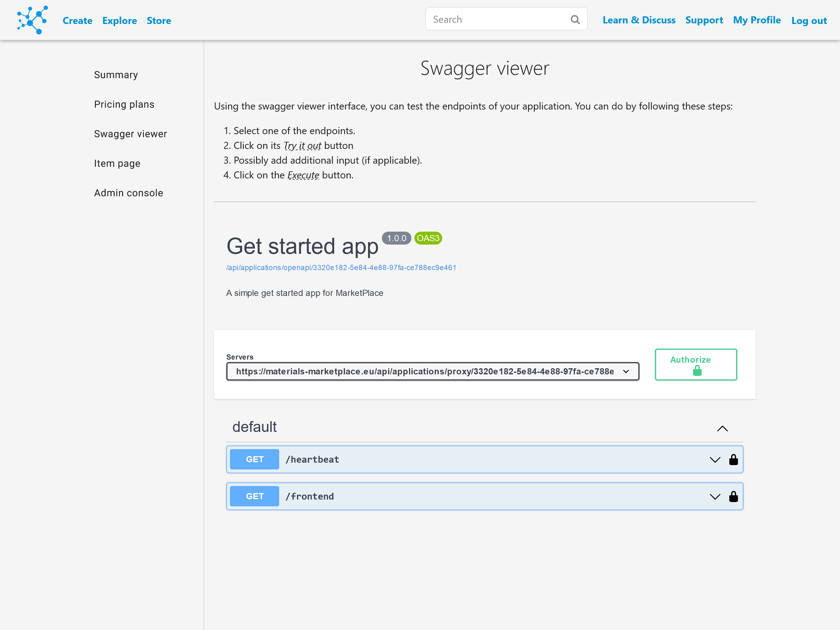This screenshot has width=840, height=630.
Task: Open the openapi specification link
Action: point(341,268)
